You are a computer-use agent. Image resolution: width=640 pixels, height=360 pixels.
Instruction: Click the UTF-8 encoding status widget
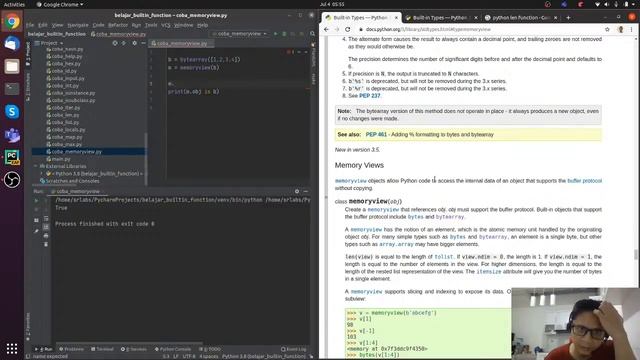tap(188, 356)
